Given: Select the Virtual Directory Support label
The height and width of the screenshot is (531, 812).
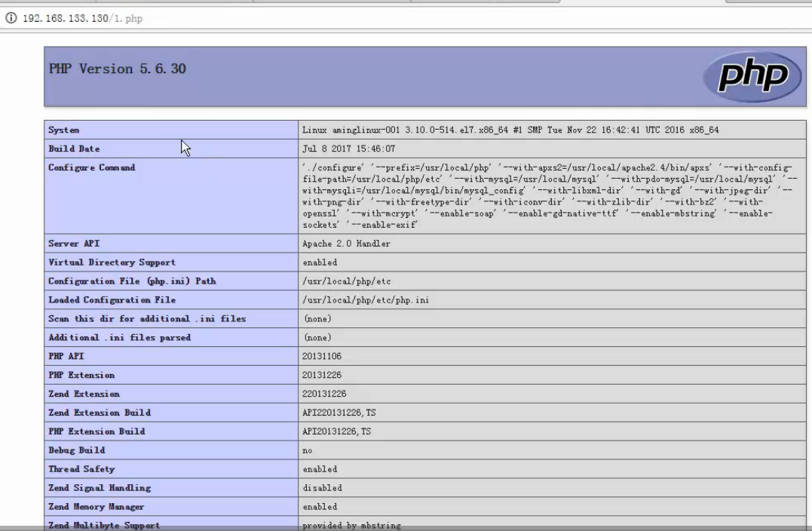Looking at the screenshot, I should pyautogui.click(x=112, y=262).
